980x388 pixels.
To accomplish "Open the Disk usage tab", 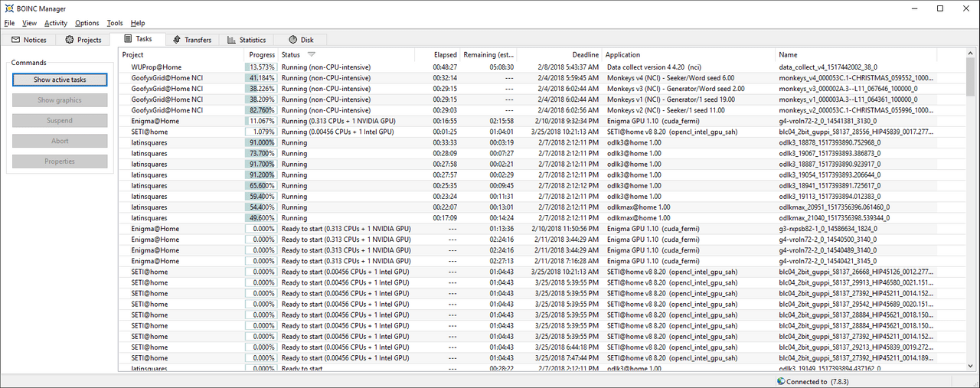I will (301, 40).
